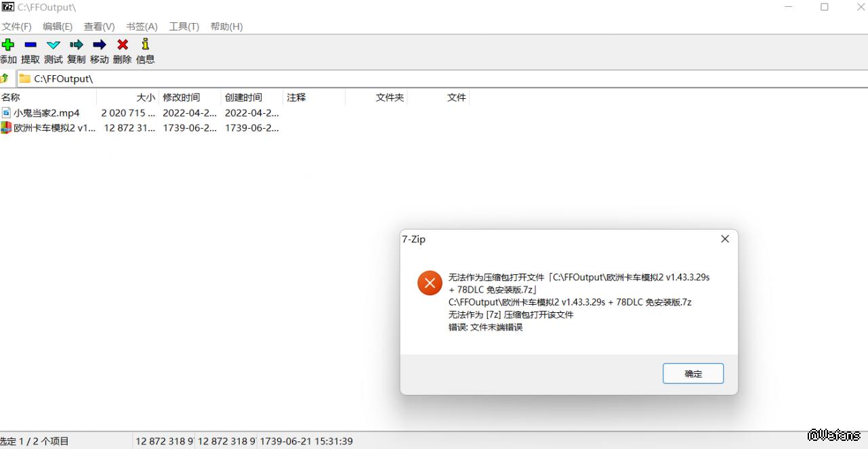
Task: Maximize the 7-Zip main window
Action: [x=824, y=7]
